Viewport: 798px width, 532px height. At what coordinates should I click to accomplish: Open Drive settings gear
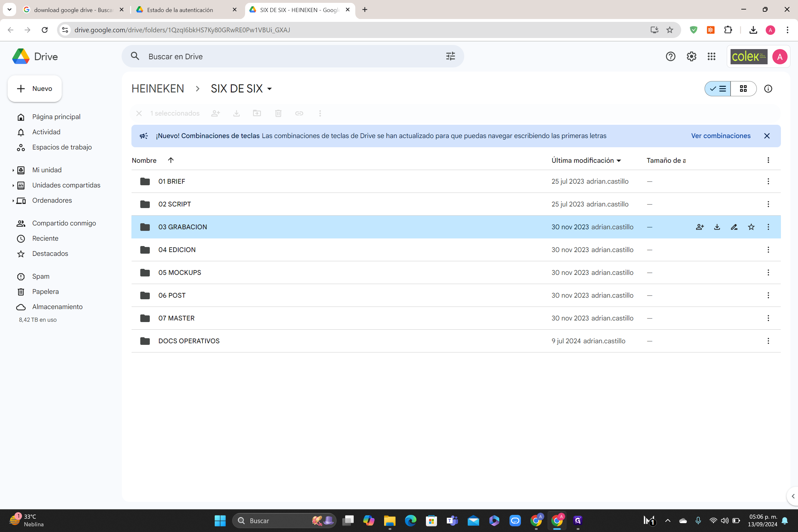pos(692,56)
